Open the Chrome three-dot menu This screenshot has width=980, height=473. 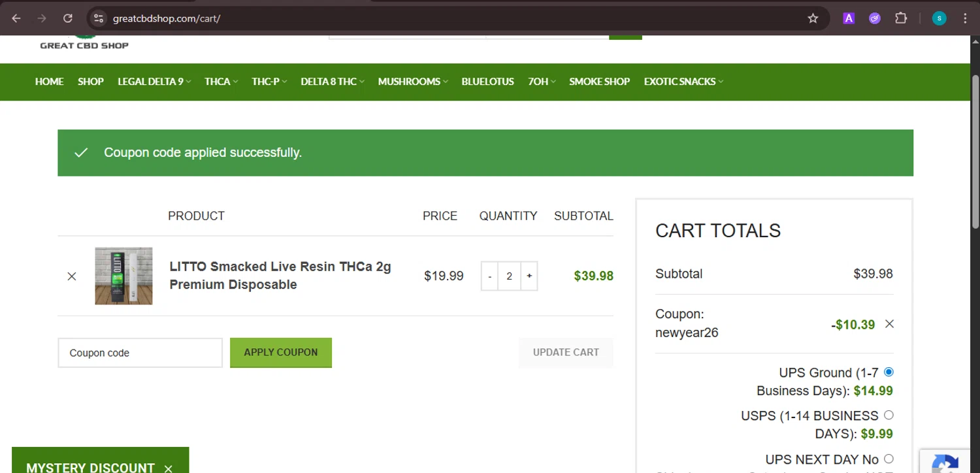965,18
